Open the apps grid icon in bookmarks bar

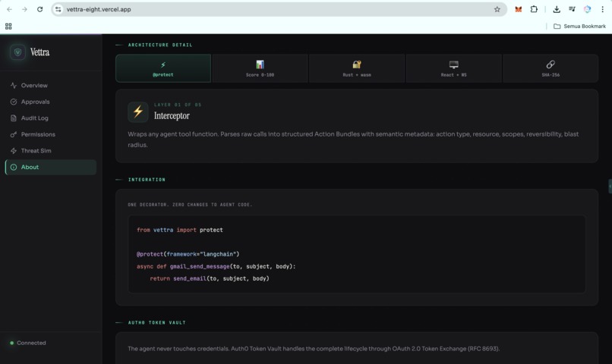point(8,26)
